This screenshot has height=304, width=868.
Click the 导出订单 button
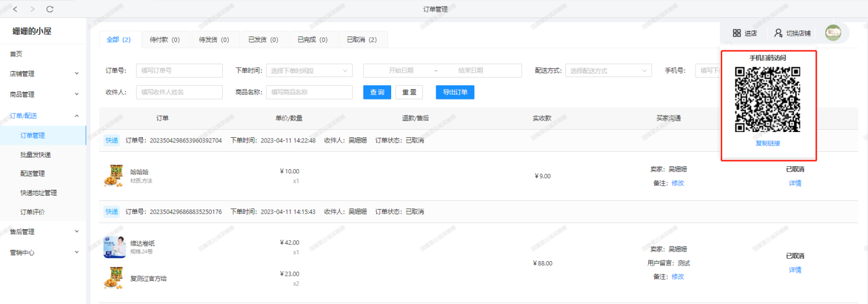click(x=455, y=92)
